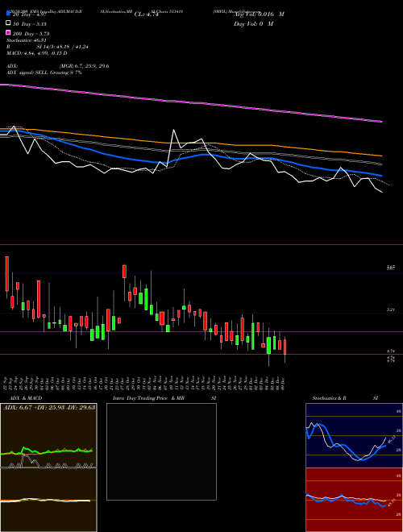Screen dimensions: 403x532
Task: Select the '200 Day - 5.73' legend text
Action: 31,33
